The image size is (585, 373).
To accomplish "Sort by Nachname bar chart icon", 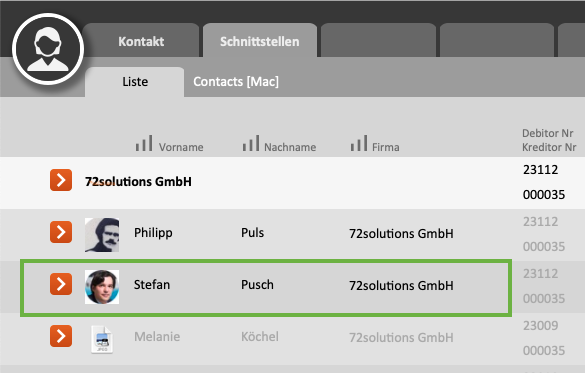I will 251,143.
